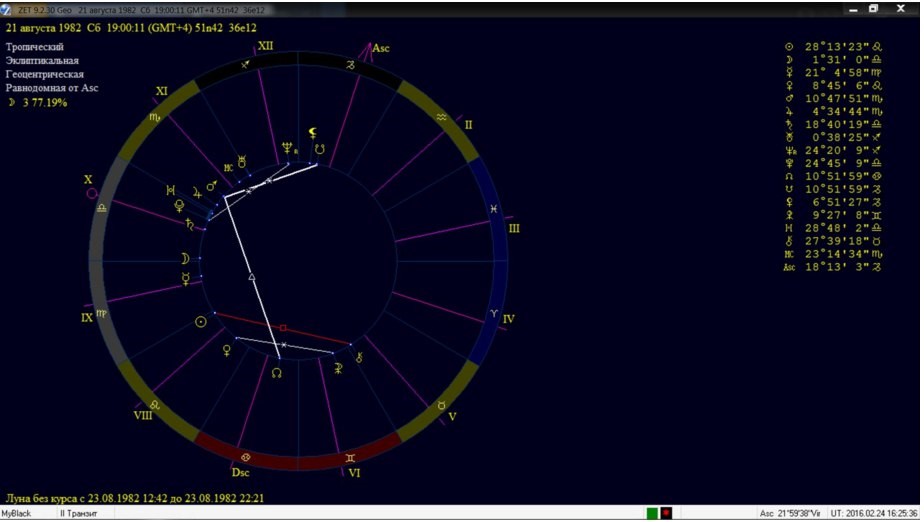Image resolution: width=924 pixels, height=522 pixels.
Task: Toggle the red dot status indicator
Action: (x=666, y=513)
